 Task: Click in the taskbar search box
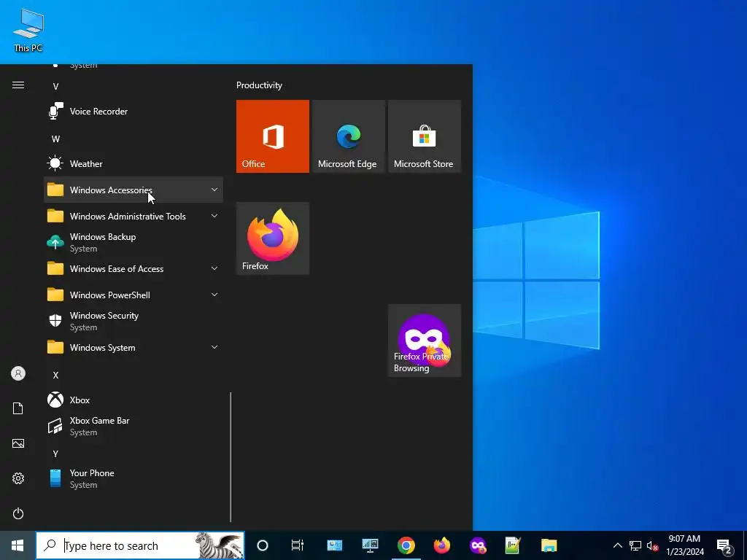pyautogui.click(x=140, y=545)
